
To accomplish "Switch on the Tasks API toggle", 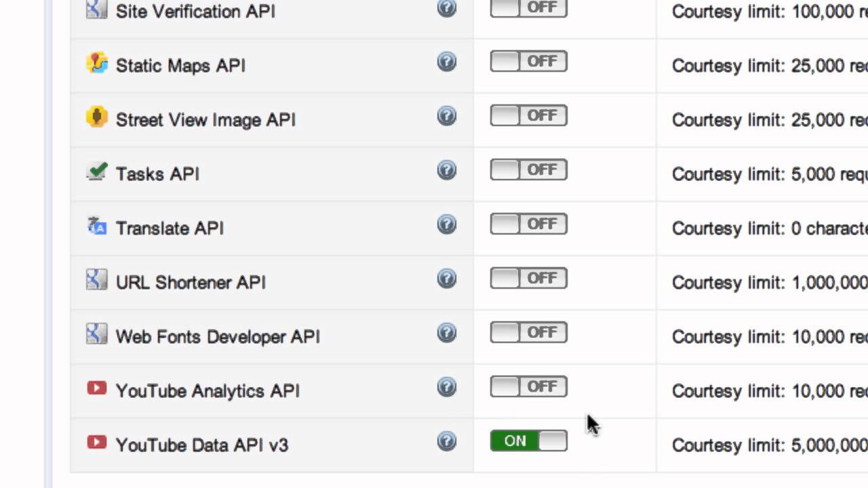I will (x=528, y=170).
